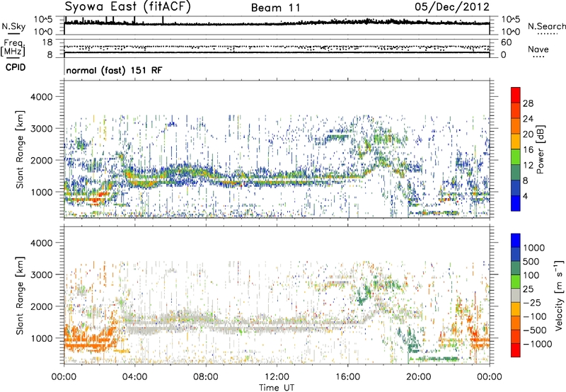Click the Slant Range label of power panel

[x=20, y=149]
